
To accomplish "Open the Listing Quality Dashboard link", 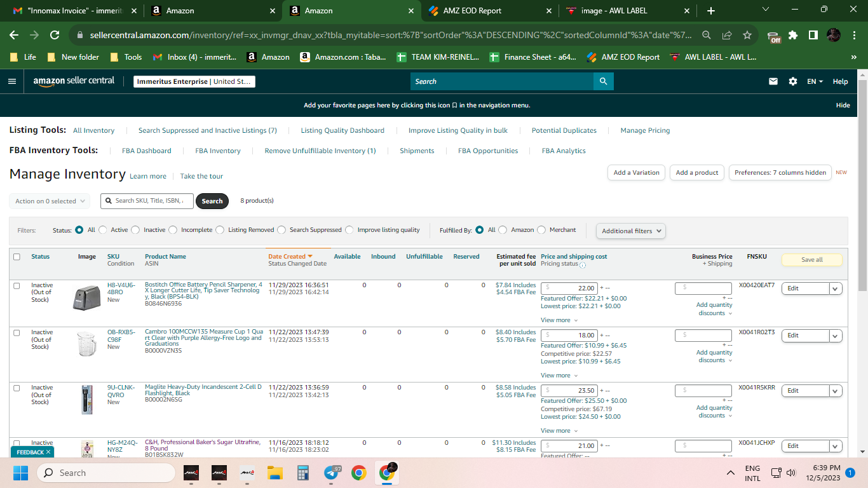I will coord(342,130).
